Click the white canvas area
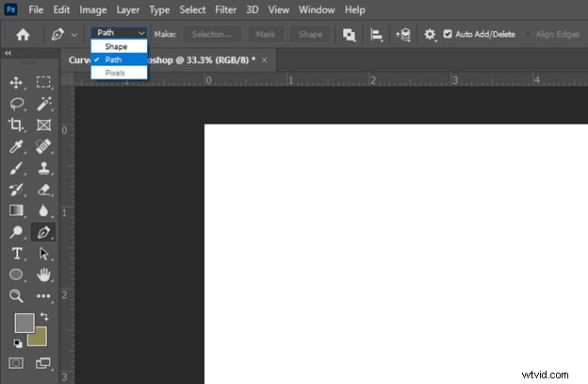 [x=396, y=254]
